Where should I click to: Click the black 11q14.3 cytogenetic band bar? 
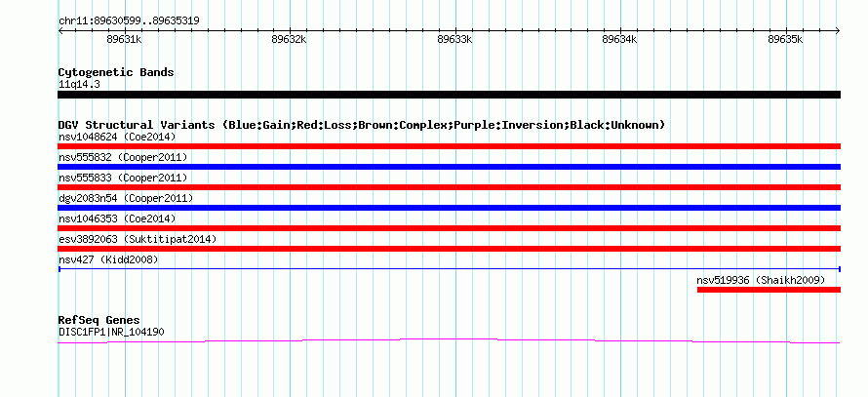pyautogui.click(x=449, y=95)
